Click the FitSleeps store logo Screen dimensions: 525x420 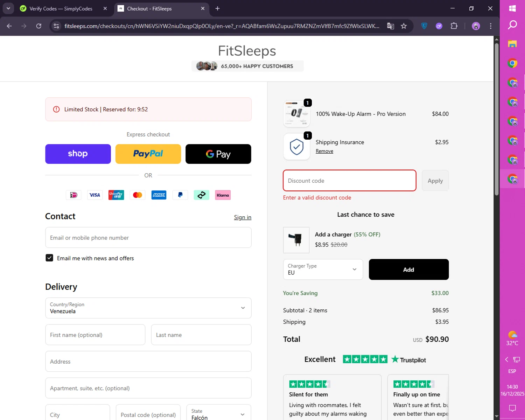(x=247, y=51)
